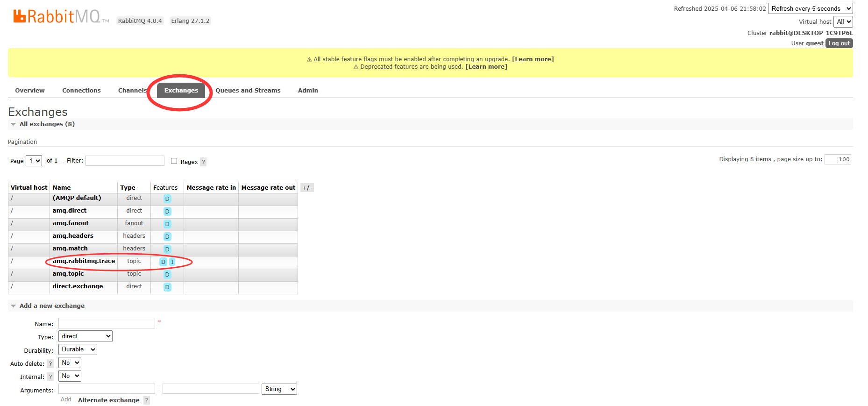Open Learn more about deprecated features
868x406 pixels.
coord(486,66)
